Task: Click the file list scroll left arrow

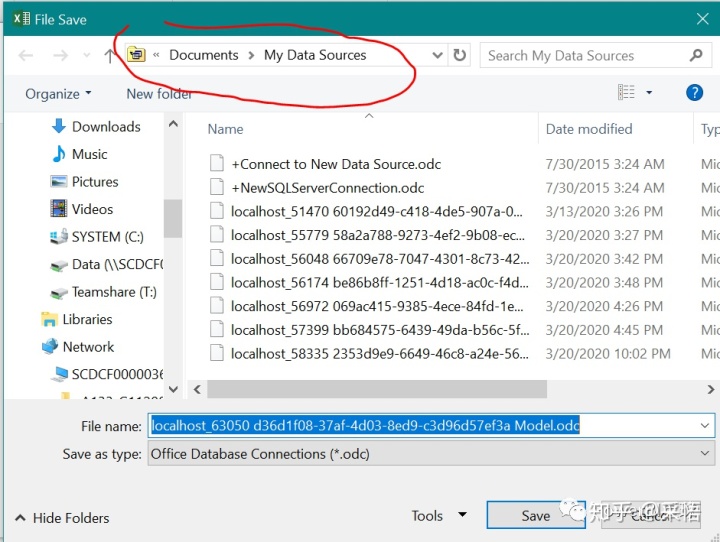Action: coord(197,390)
